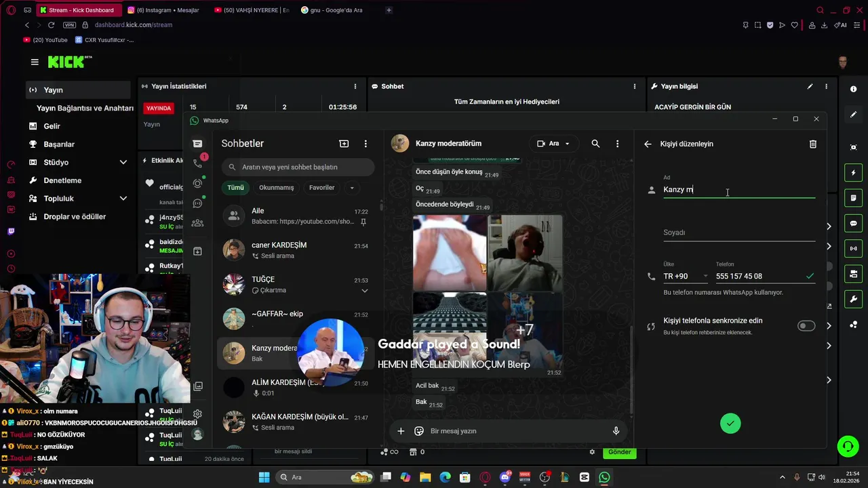Click the Ad name input field
Viewport: 868px width, 488px height.
pyautogui.click(x=738, y=190)
